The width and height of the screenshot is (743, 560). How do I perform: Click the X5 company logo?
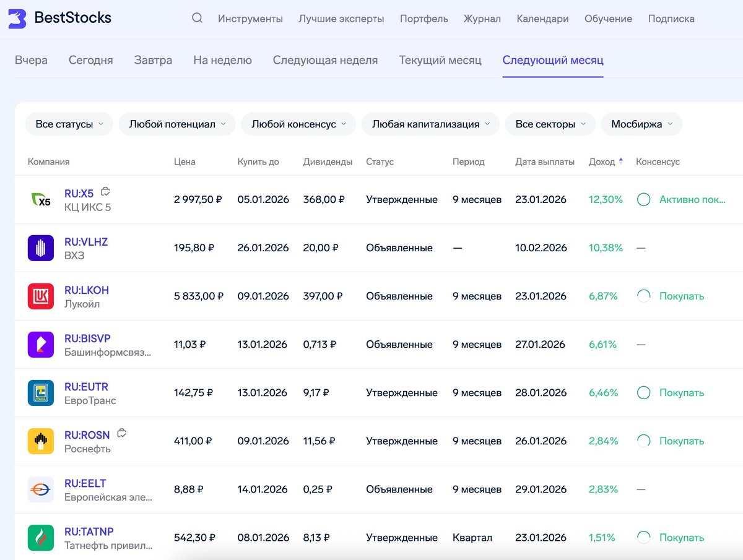pos(41,200)
